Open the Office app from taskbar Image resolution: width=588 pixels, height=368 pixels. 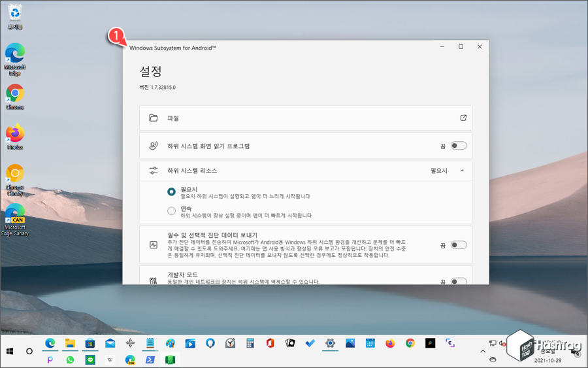pos(270,343)
